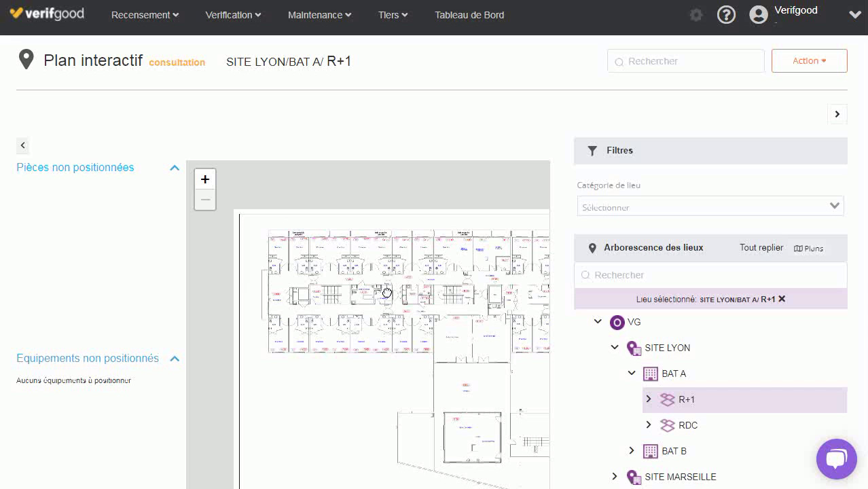Viewport: 868px width, 489px height.
Task: Click the Verifgood logo
Action: (x=47, y=14)
